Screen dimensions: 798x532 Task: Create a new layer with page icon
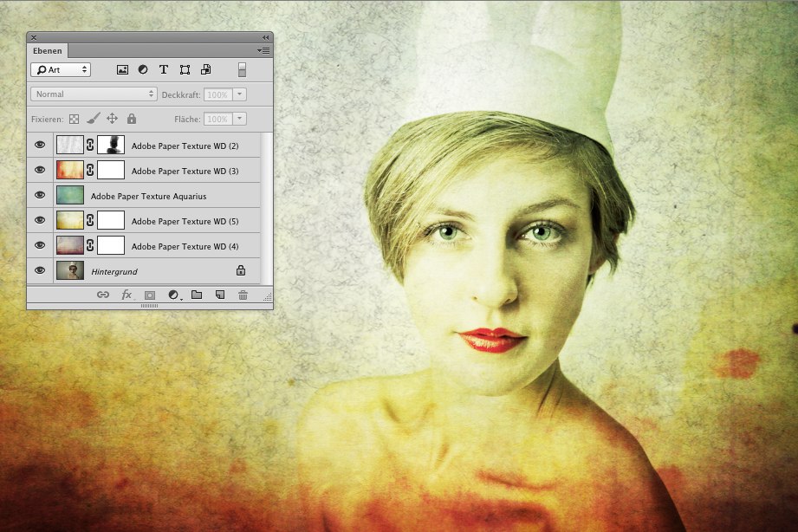coord(220,295)
